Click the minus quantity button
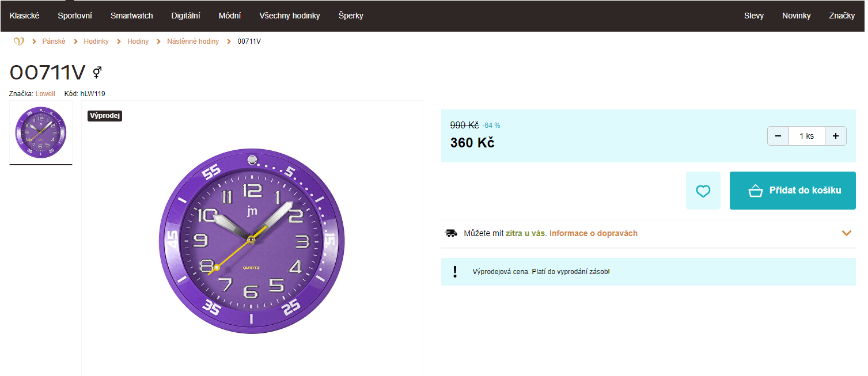The height and width of the screenshot is (376, 868). [778, 136]
